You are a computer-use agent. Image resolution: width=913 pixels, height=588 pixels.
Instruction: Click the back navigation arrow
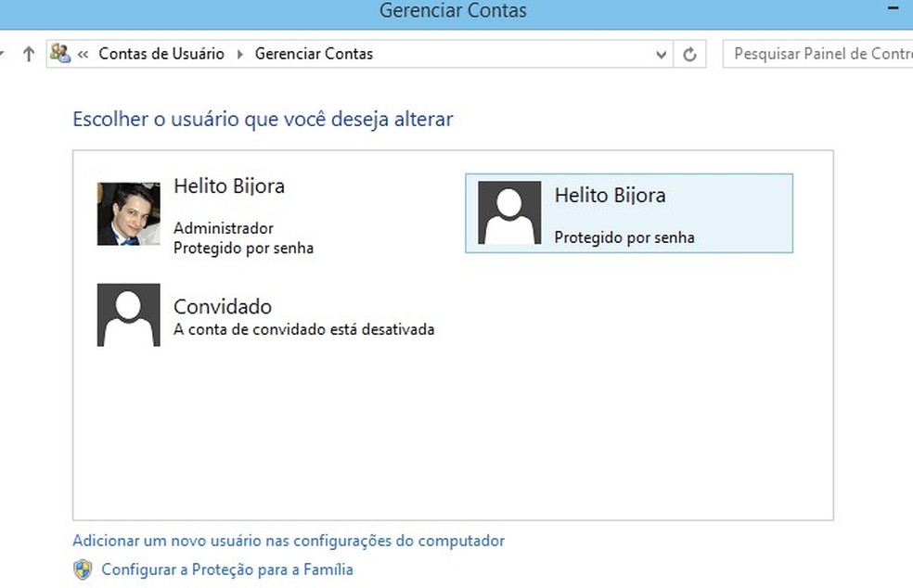click(2, 53)
